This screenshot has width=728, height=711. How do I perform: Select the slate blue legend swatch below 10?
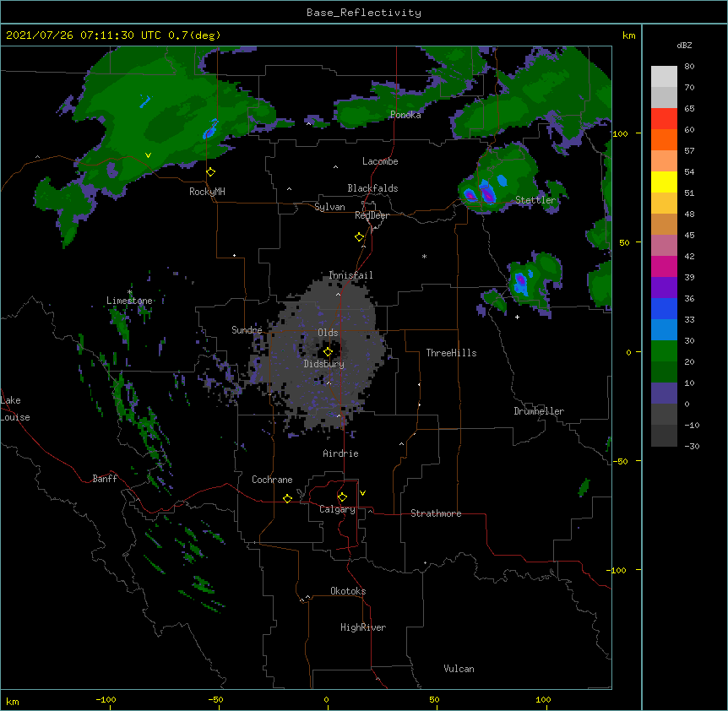tap(664, 393)
